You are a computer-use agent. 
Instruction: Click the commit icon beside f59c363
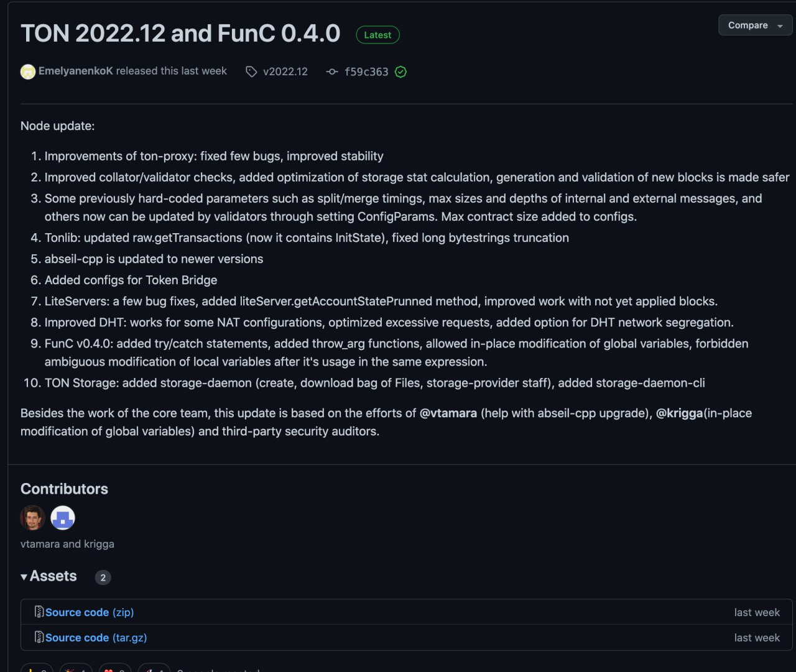[332, 71]
